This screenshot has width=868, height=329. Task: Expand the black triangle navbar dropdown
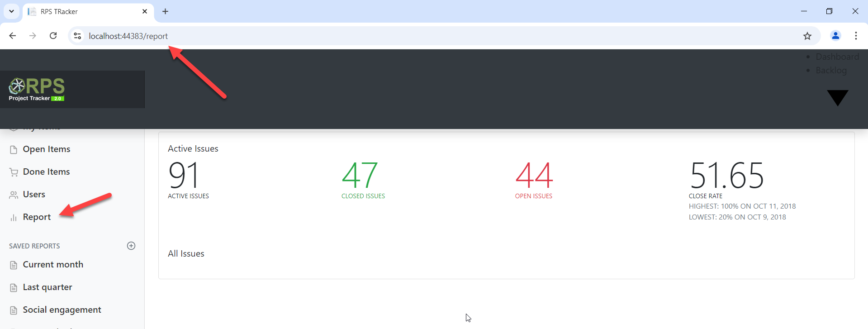(x=837, y=98)
